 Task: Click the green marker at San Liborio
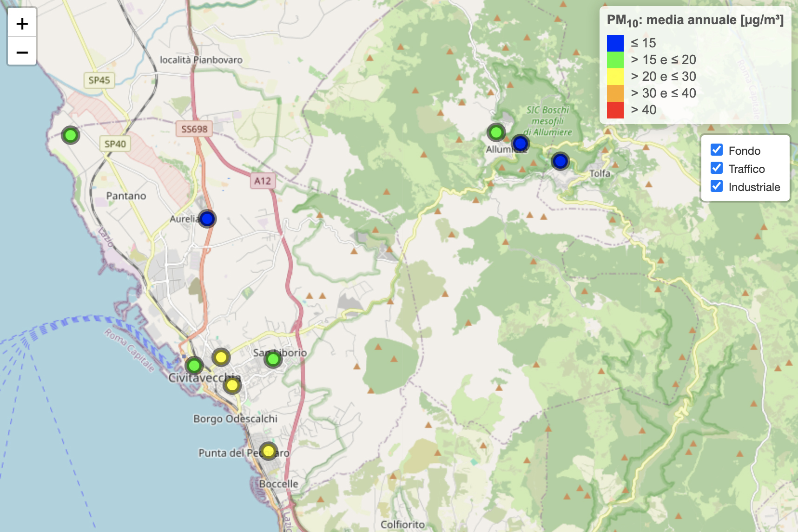pyautogui.click(x=273, y=359)
